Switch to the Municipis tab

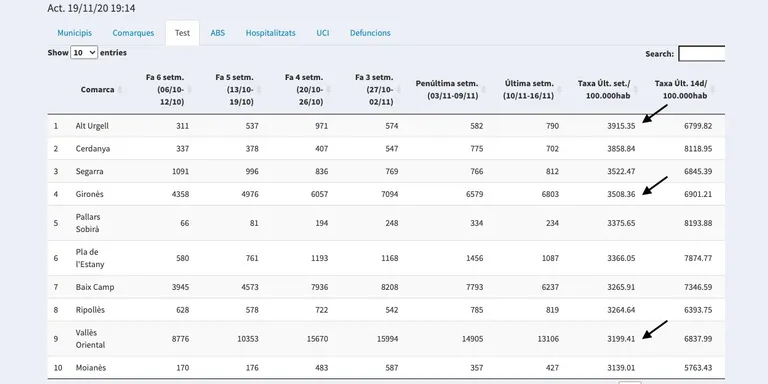coord(74,33)
